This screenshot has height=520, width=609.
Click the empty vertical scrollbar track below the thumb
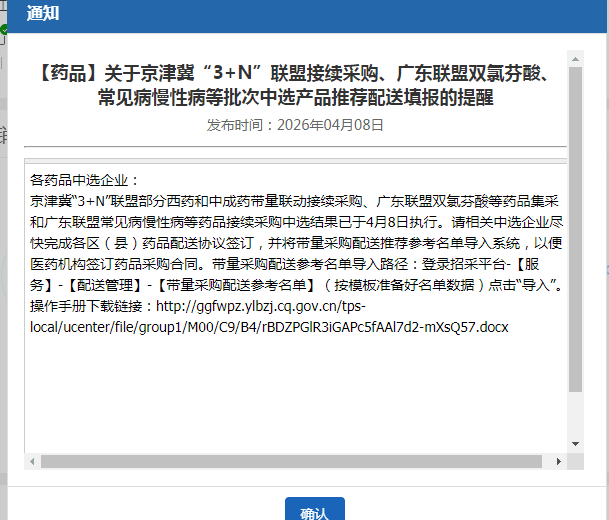pos(574,415)
